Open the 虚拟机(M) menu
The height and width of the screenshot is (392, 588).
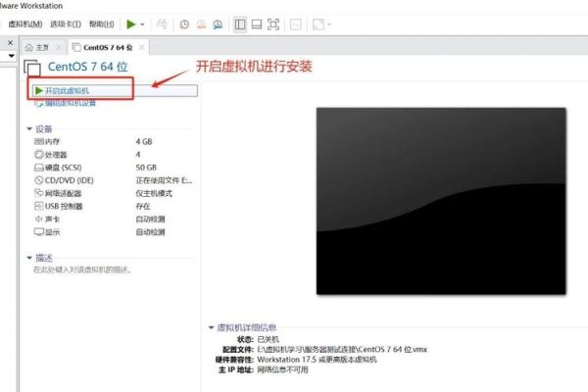(x=25, y=24)
